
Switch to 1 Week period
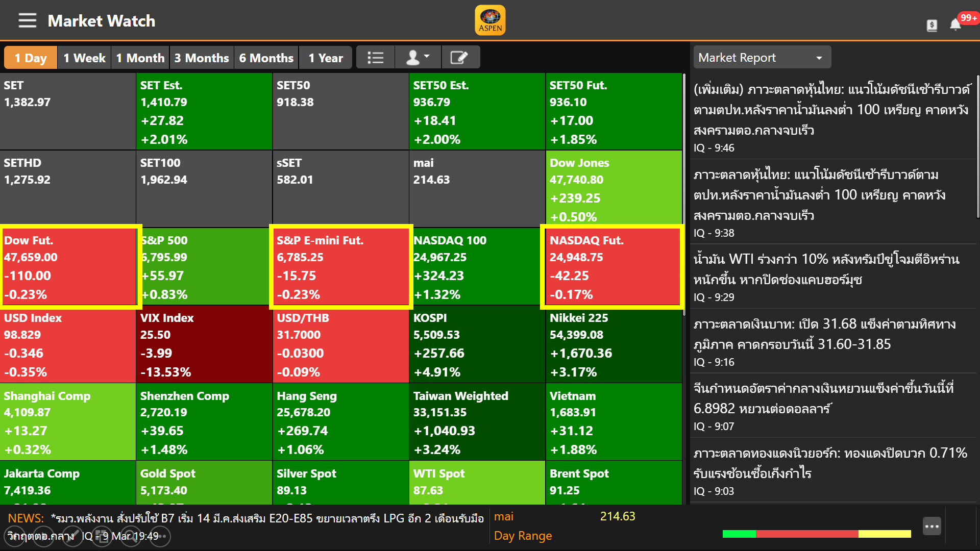tap(84, 58)
